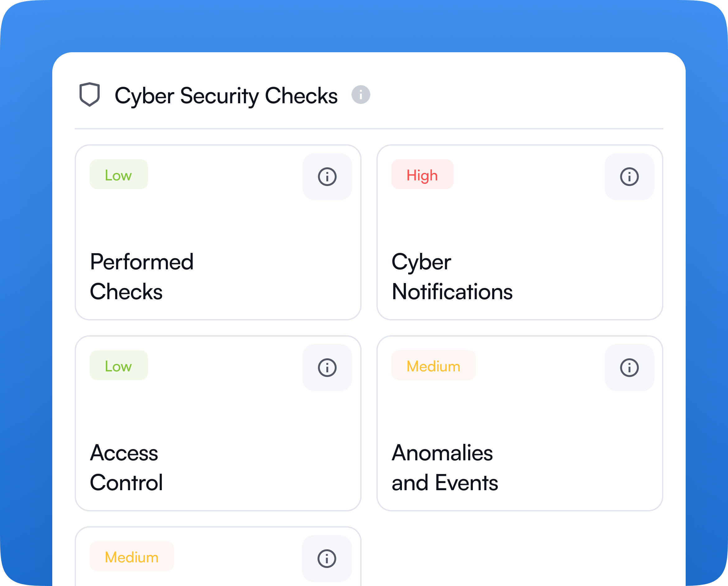
Task: Click the High badge on Cyber Notifications
Action: click(422, 174)
